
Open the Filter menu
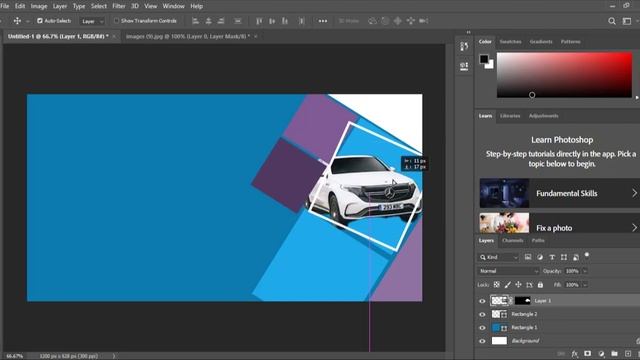(119, 6)
